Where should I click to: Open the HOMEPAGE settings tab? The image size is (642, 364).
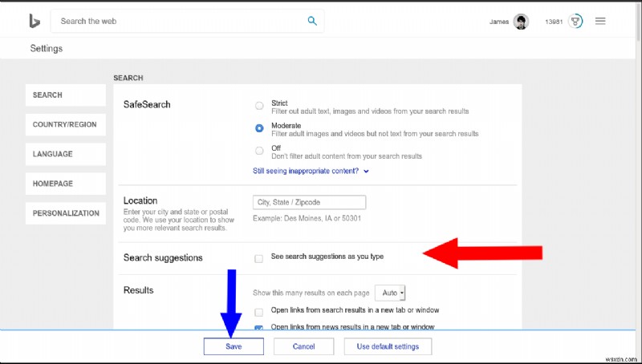pyautogui.click(x=66, y=184)
